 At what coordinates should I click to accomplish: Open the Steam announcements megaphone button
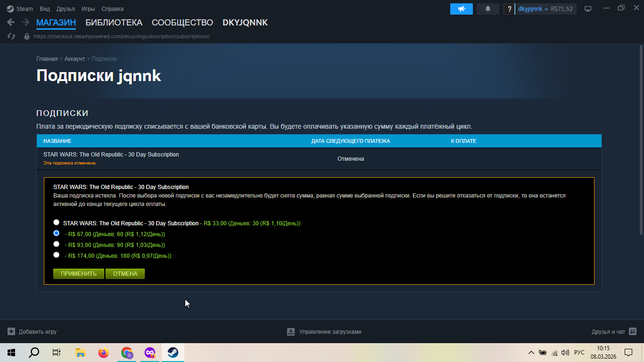[x=462, y=9]
